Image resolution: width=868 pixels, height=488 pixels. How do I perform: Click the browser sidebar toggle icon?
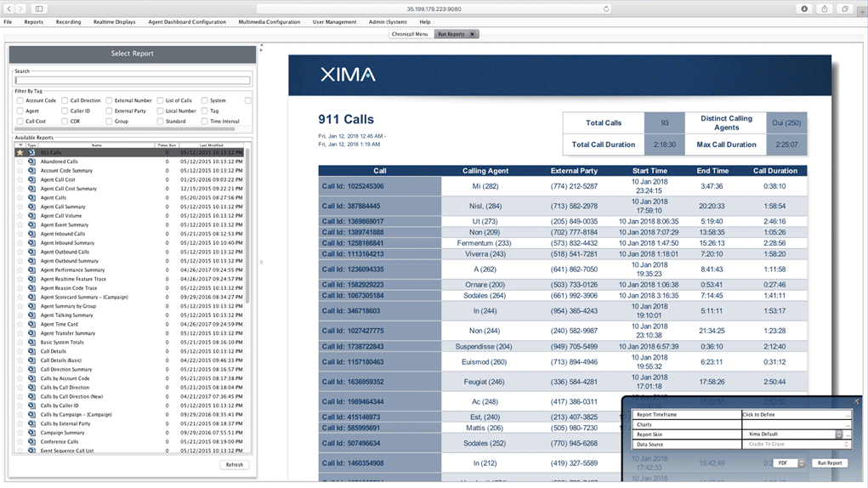click(x=39, y=9)
